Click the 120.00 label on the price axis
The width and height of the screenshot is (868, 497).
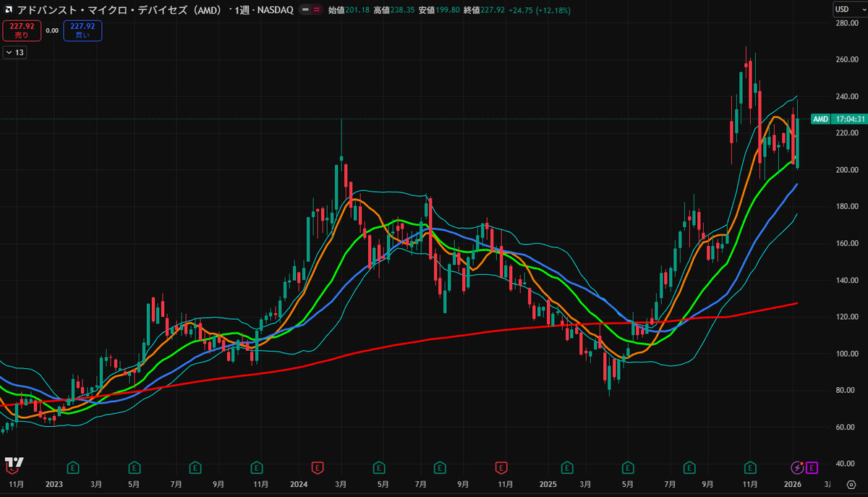(x=846, y=317)
